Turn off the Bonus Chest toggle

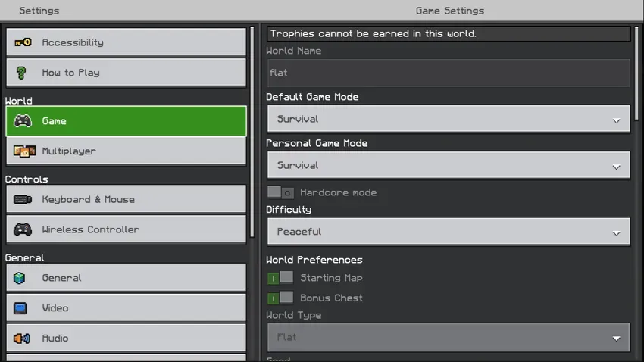280,298
